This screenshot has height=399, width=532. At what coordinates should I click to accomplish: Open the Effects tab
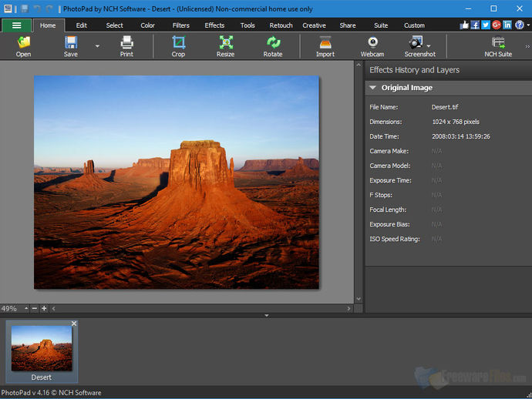pos(214,25)
